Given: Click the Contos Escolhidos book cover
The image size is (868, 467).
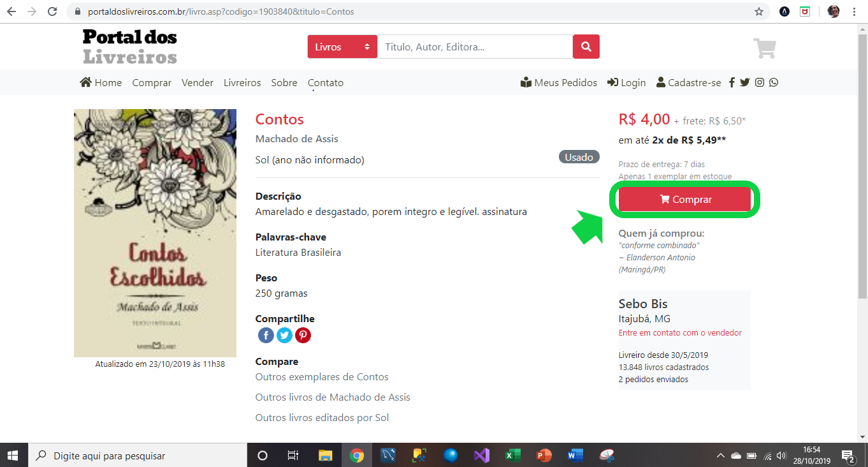Looking at the screenshot, I should click(x=155, y=233).
